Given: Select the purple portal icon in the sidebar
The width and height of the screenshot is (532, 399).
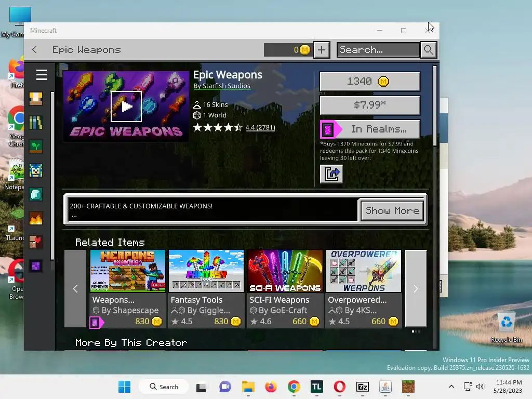Looking at the screenshot, I should pyautogui.click(x=36, y=267).
